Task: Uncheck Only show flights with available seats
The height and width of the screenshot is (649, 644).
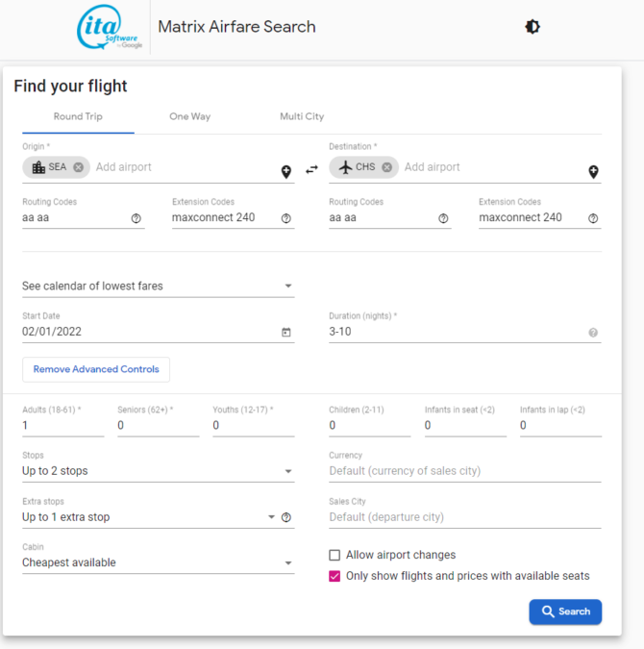Action: 334,576
